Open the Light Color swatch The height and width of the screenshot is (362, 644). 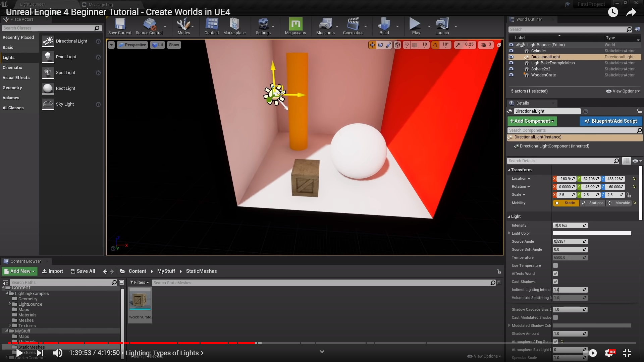(592, 233)
